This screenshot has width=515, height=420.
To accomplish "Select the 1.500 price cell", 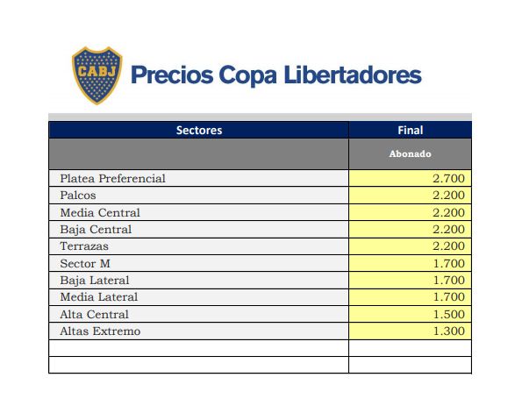I will point(411,315).
